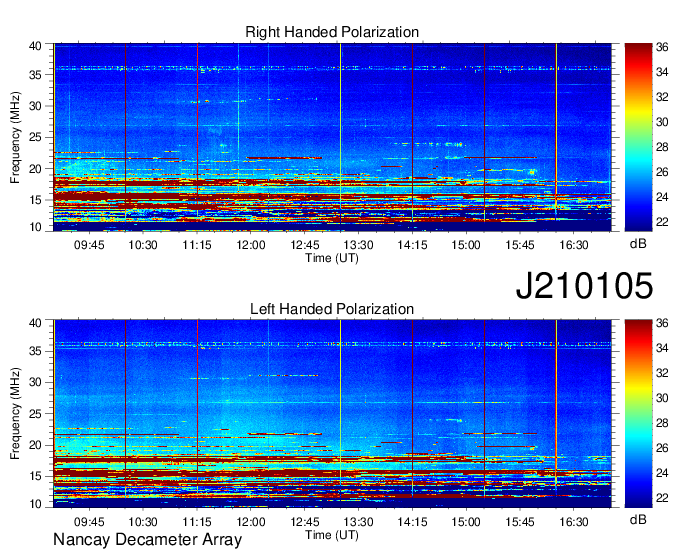
Task: Click 28 dB value on Right Handed colorbar
Action: pyautogui.click(x=662, y=147)
